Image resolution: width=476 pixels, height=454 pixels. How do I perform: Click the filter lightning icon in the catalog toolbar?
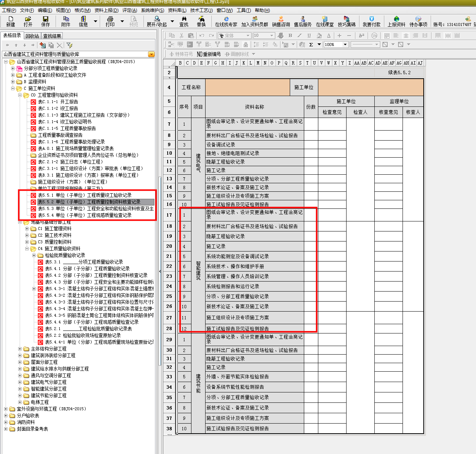69,45
